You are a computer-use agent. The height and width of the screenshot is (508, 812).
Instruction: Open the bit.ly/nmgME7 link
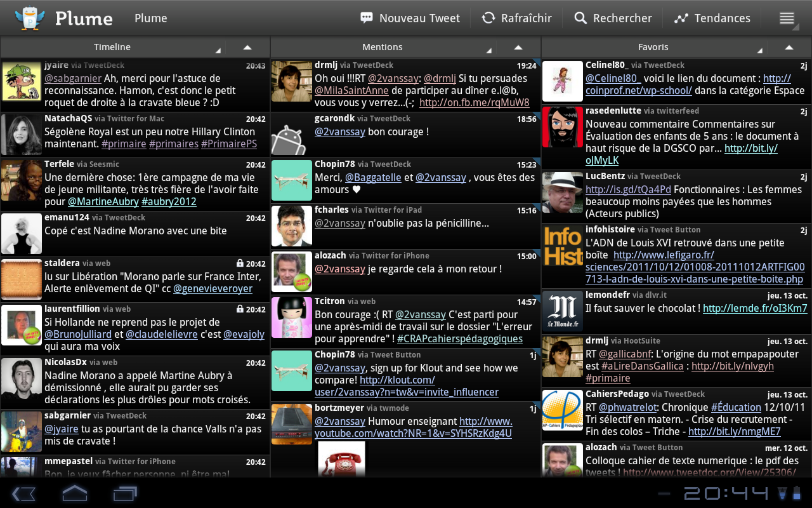(735, 432)
